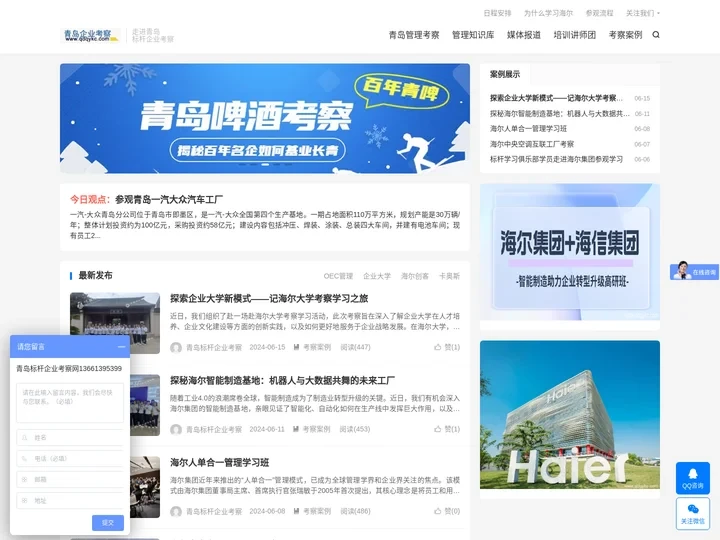Screen dimensions: 720x540
Task: Open sidebar link 探索企业大学新模式
Action: coord(556,98)
